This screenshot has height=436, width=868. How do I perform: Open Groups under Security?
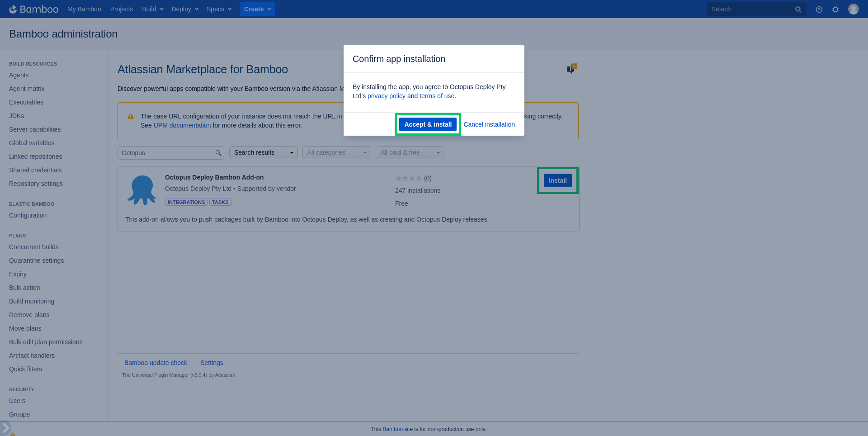pos(19,414)
